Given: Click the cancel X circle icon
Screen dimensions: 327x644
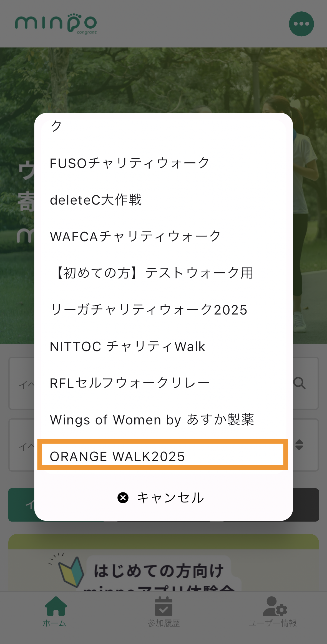Looking at the screenshot, I should 123,498.
